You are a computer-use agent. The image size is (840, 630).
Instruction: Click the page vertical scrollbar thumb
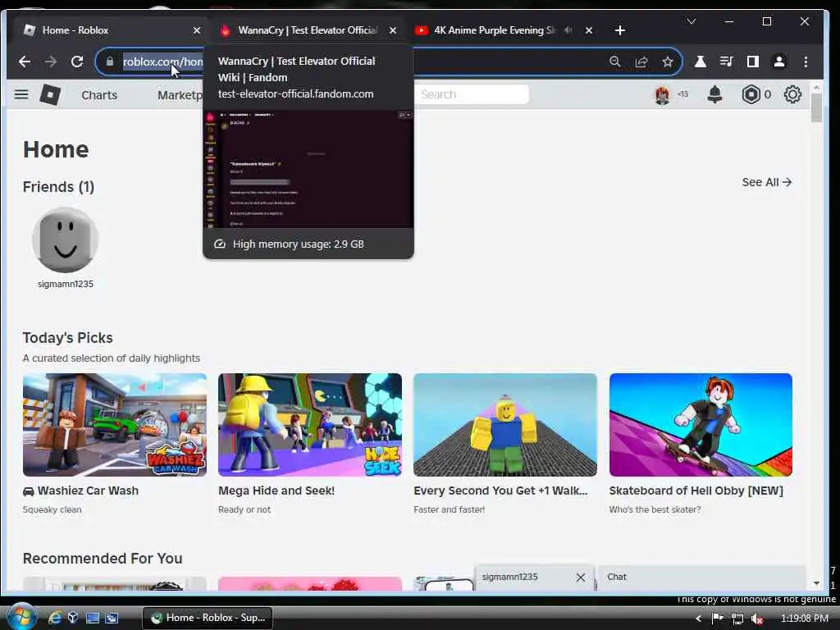816,107
